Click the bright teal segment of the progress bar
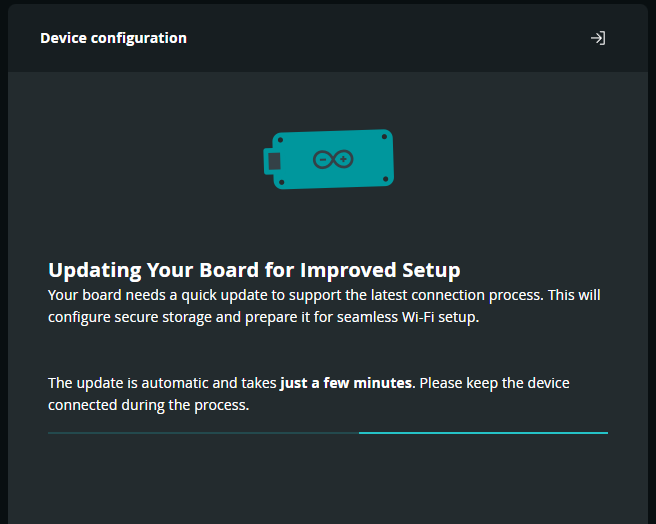The width and height of the screenshot is (656, 524). click(x=483, y=433)
